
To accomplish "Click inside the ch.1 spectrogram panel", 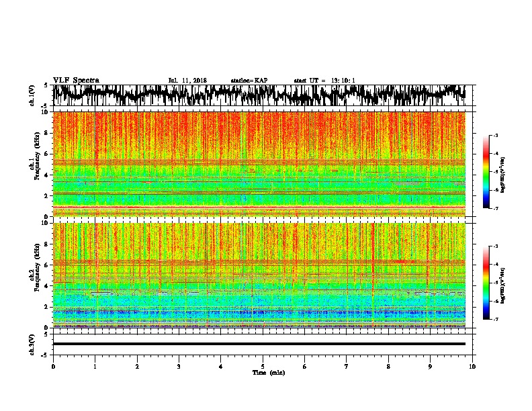I will pos(259,164).
